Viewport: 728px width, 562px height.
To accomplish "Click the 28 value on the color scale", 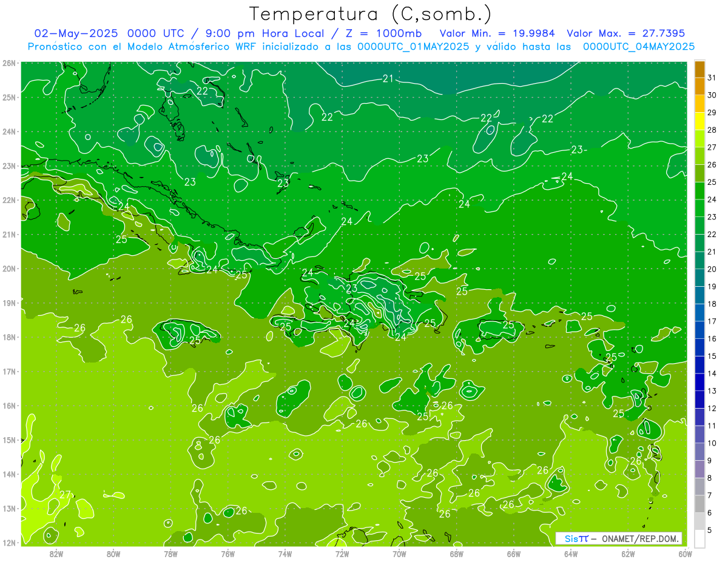I will coord(712,130).
